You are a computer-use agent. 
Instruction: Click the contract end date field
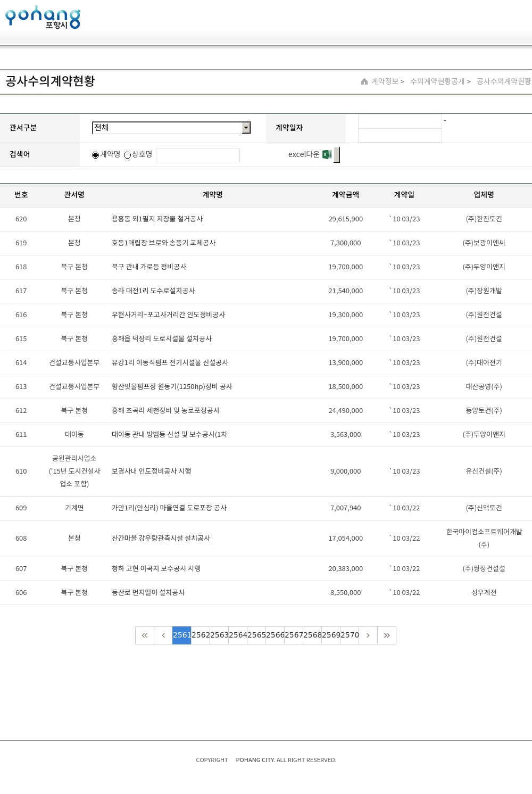[x=400, y=136]
